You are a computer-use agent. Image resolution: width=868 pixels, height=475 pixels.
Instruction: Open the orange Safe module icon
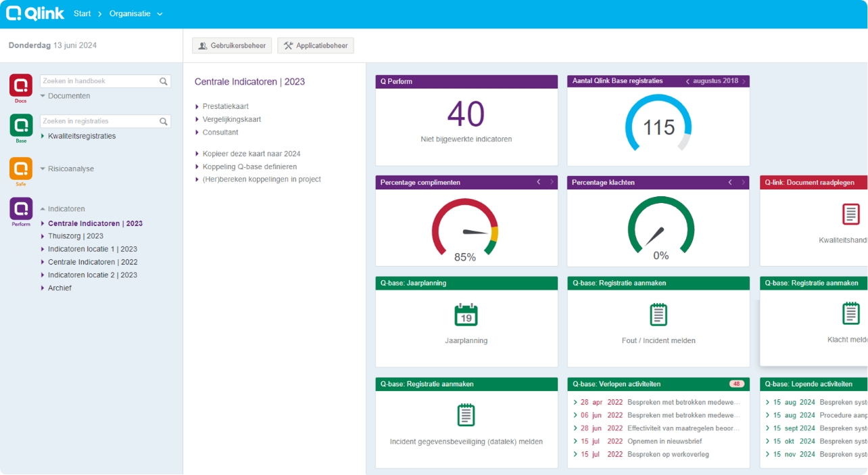click(x=21, y=169)
